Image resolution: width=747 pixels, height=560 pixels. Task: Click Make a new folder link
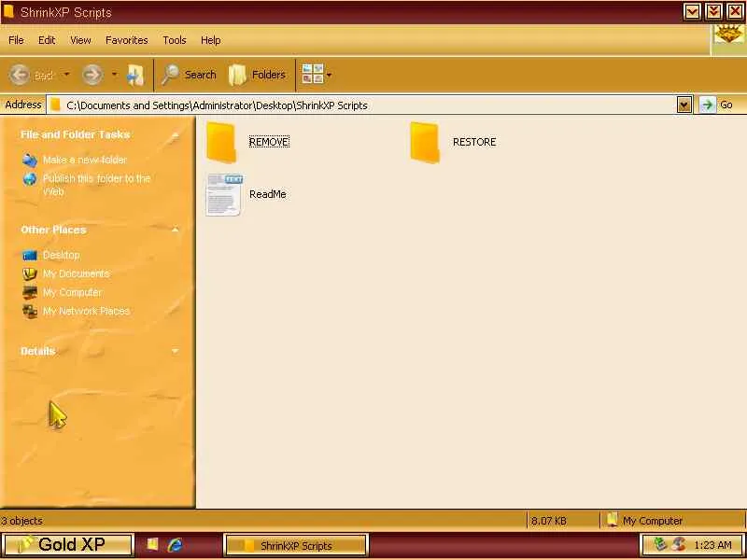pyautogui.click(x=85, y=160)
